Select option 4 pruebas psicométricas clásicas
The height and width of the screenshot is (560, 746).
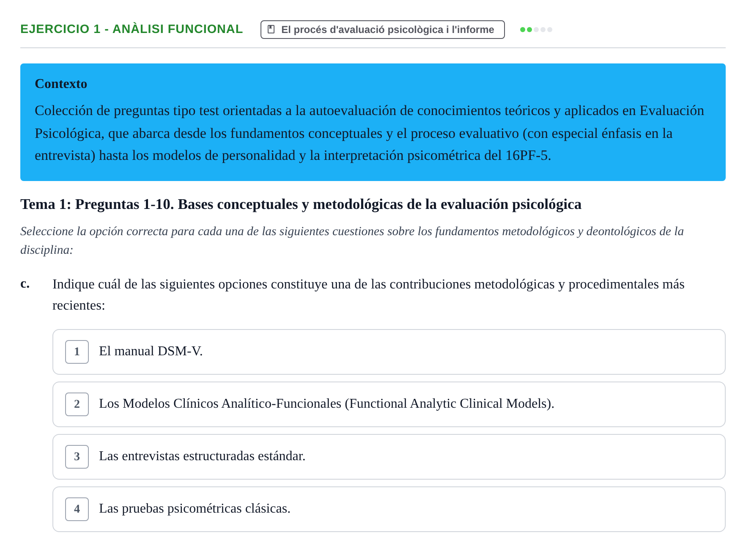pos(389,509)
